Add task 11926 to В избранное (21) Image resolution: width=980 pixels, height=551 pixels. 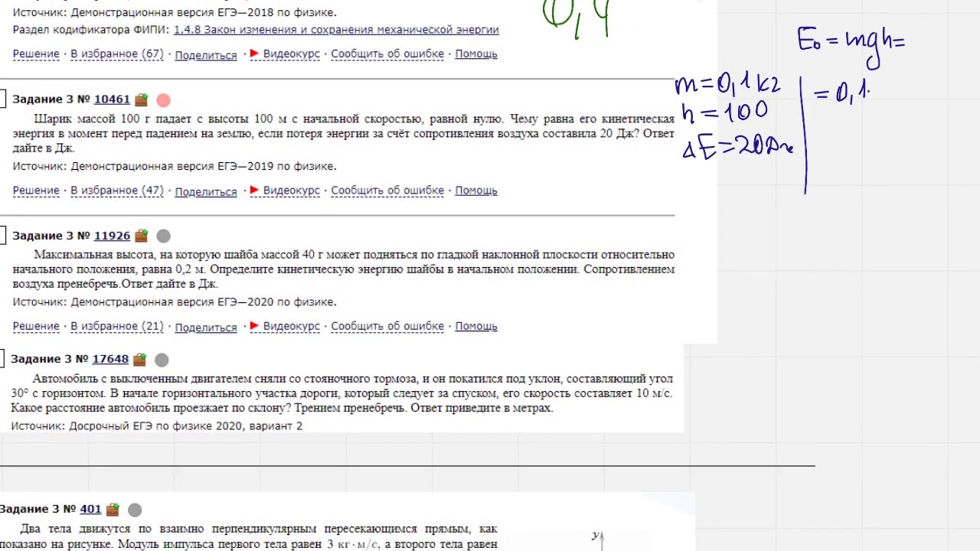117,327
